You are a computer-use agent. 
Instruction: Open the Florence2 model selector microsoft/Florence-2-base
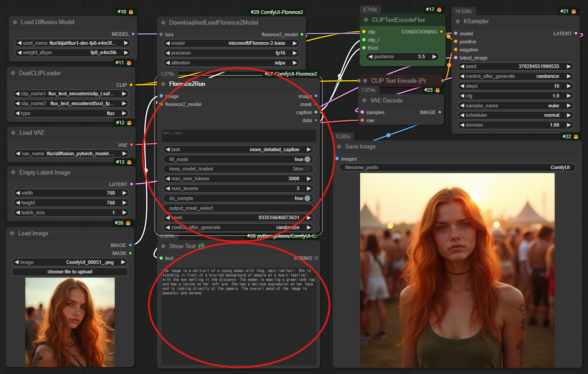click(231, 43)
